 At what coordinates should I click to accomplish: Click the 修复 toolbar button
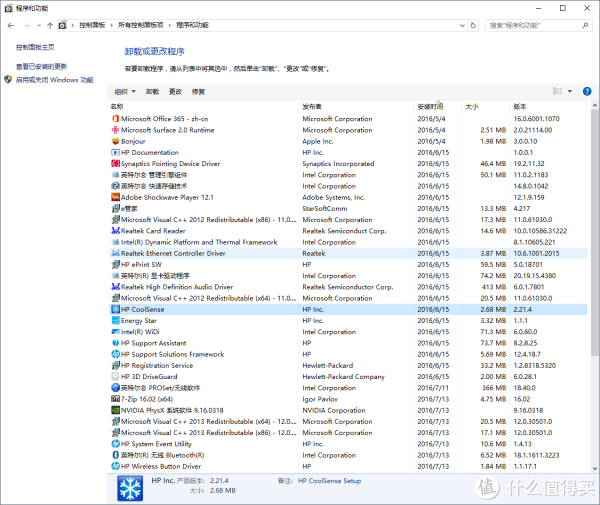[199, 91]
